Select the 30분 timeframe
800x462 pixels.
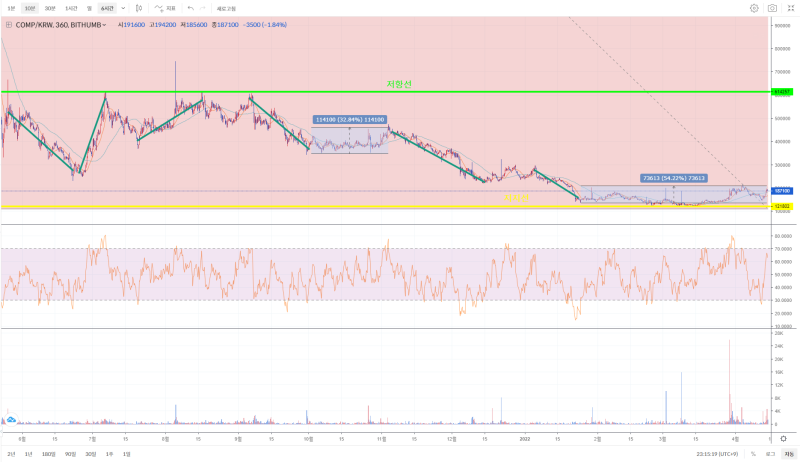pyautogui.click(x=50, y=8)
